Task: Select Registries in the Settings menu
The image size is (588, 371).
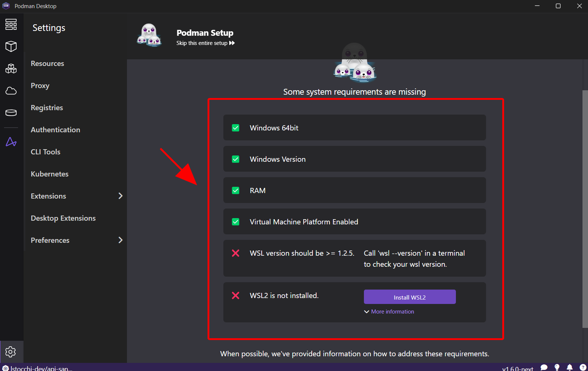Action: coord(47,108)
